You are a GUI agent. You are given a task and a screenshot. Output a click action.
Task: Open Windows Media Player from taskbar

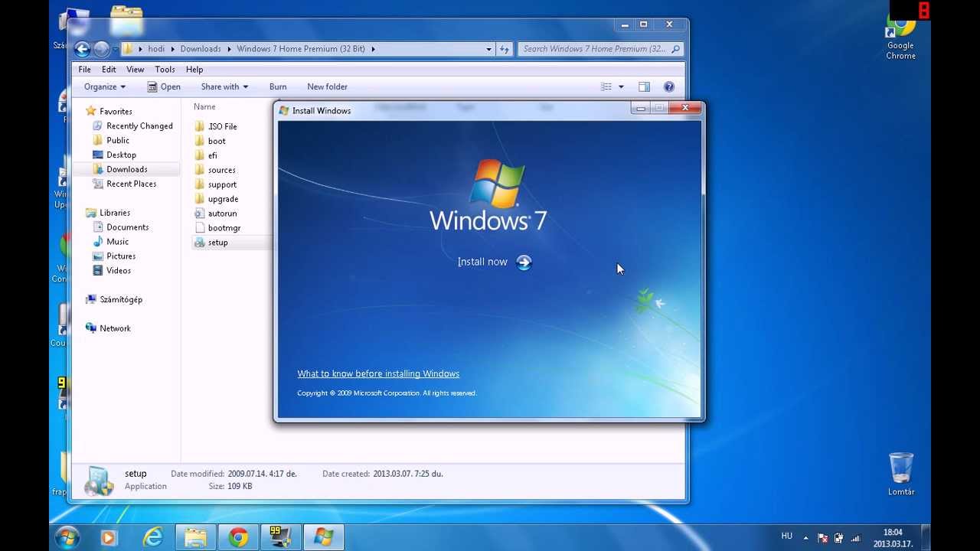[109, 538]
